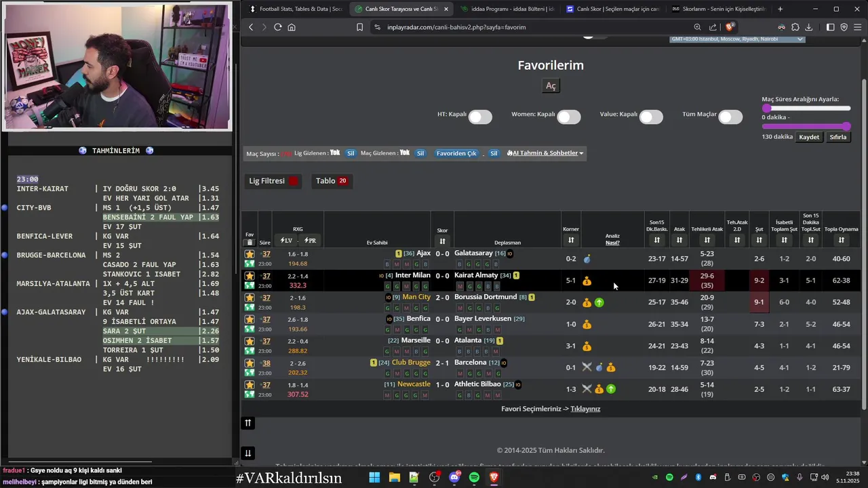
Task: Click the green up-arrow icon in Man City row
Action: click(x=599, y=302)
